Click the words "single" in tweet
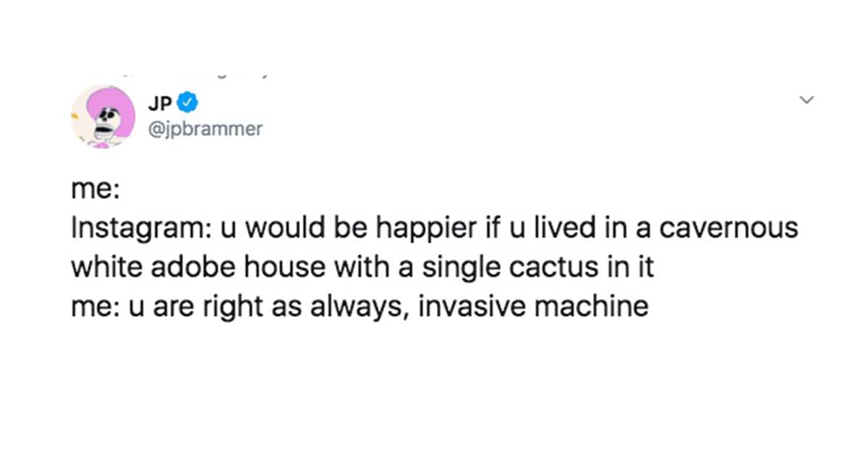Image resolution: width=868 pixels, height=454 pixels. pyautogui.click(x=460, y=267)
